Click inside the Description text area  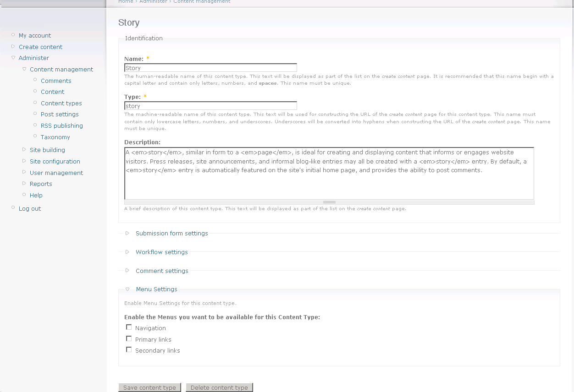329,173
